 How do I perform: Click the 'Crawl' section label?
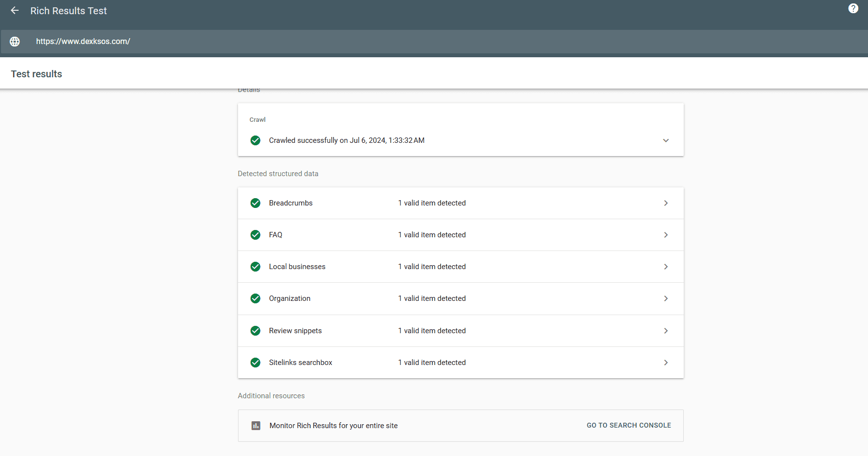[258, 120]
